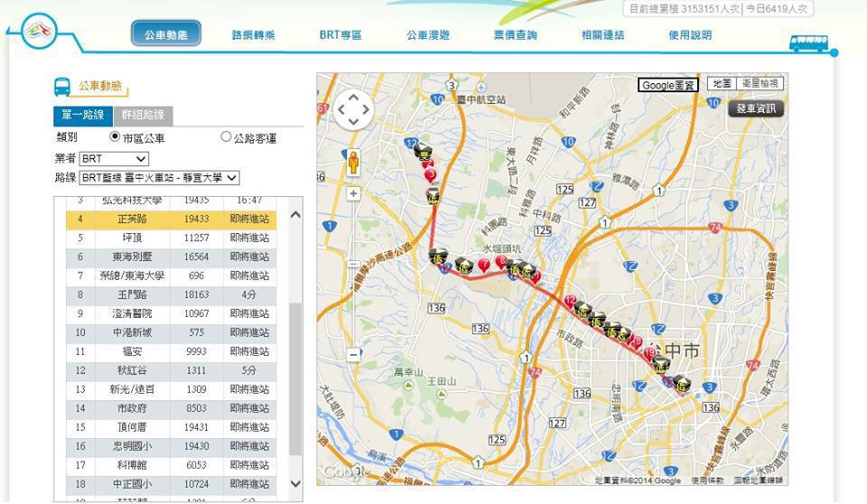The height and width of the screenshot is (504, 867).
Task: Zoom in with the map plus button
Action: click(353, 193)
